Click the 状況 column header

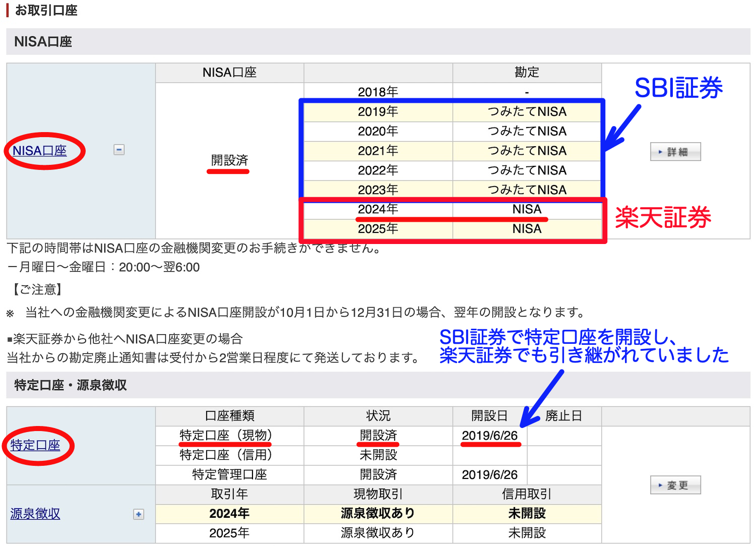[x=379, y=416]
